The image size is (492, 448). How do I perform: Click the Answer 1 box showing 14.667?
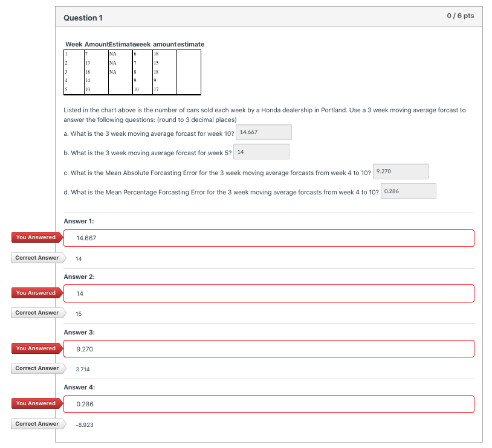tap(268, 238)
